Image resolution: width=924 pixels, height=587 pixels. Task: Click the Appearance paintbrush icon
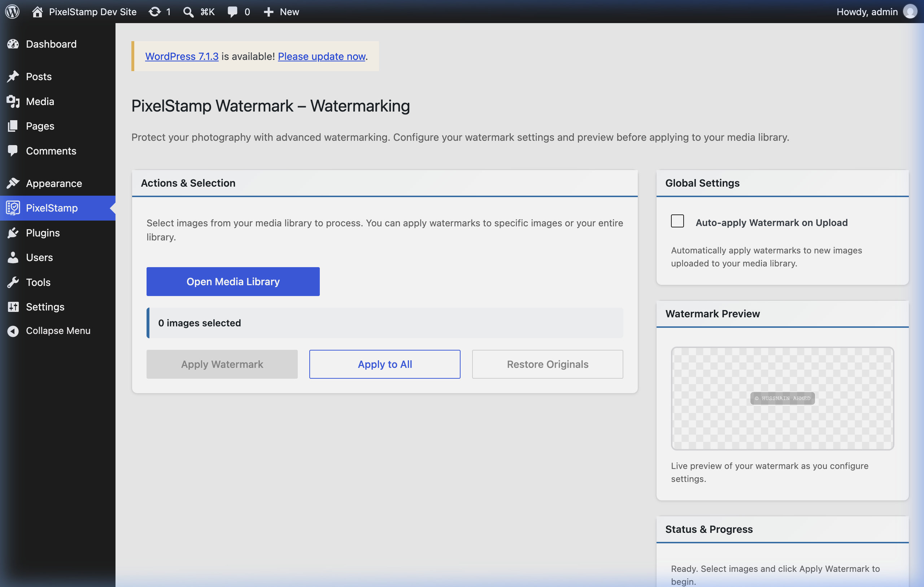(x=13, y=183)
